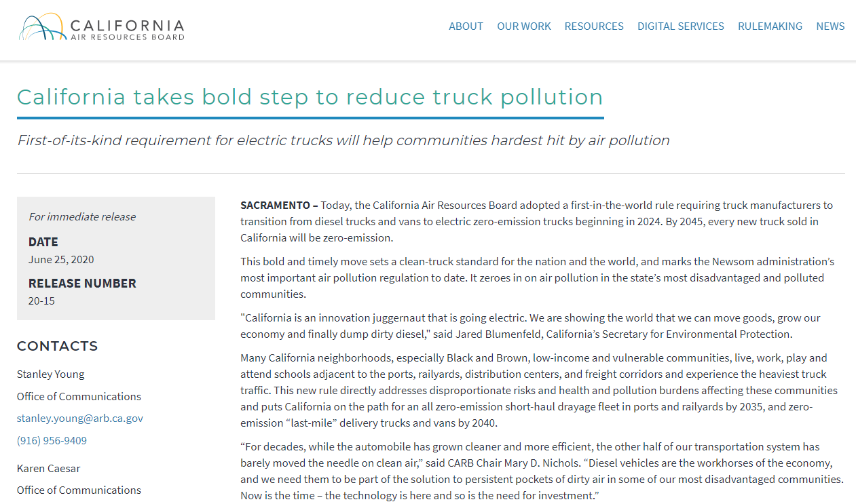Click the California Air Resources Board wordmark
856x504 pixels.
[x=127, y=30]
